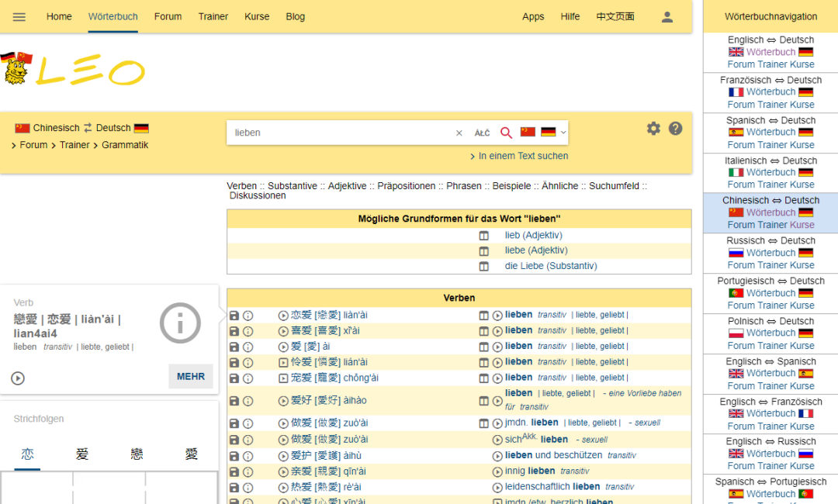Jump to Phrasen section link
The width and height of the screenshot is (838, 504).
tap(464, 186)
